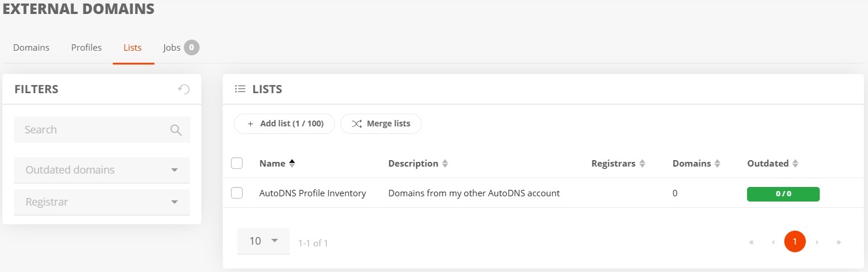Open the rows-per-page dropdown showing 10

click(x=264, y=241)
